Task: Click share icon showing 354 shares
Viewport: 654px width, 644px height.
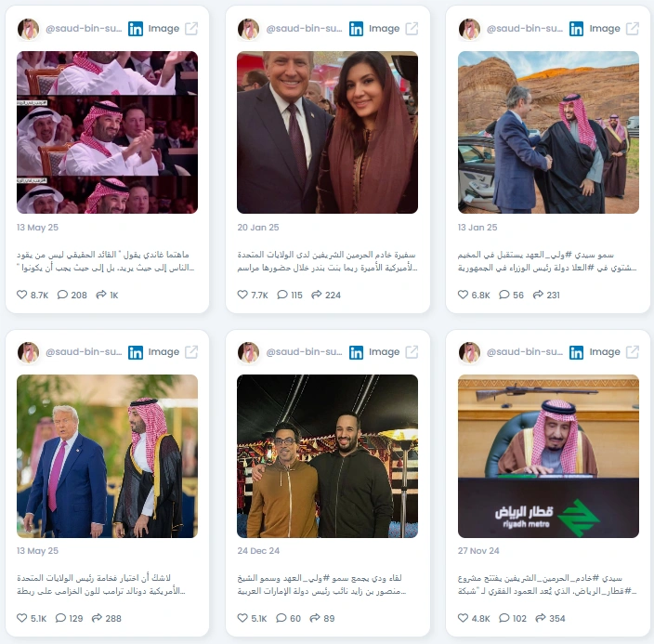Action: (541, 618)
